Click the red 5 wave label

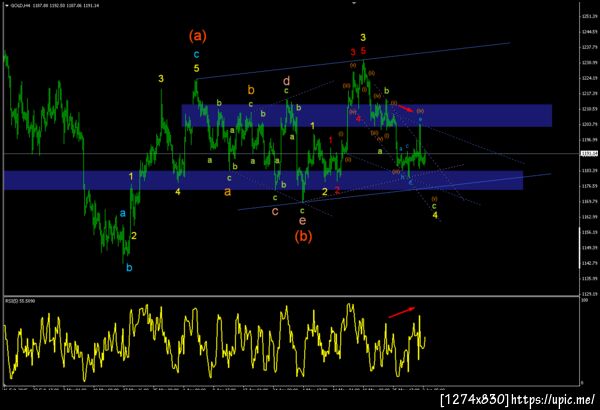tap(363, 50)
